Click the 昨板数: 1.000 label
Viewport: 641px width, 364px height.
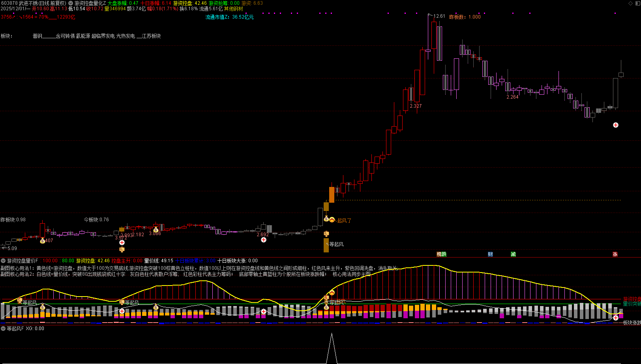pos(465,17)
